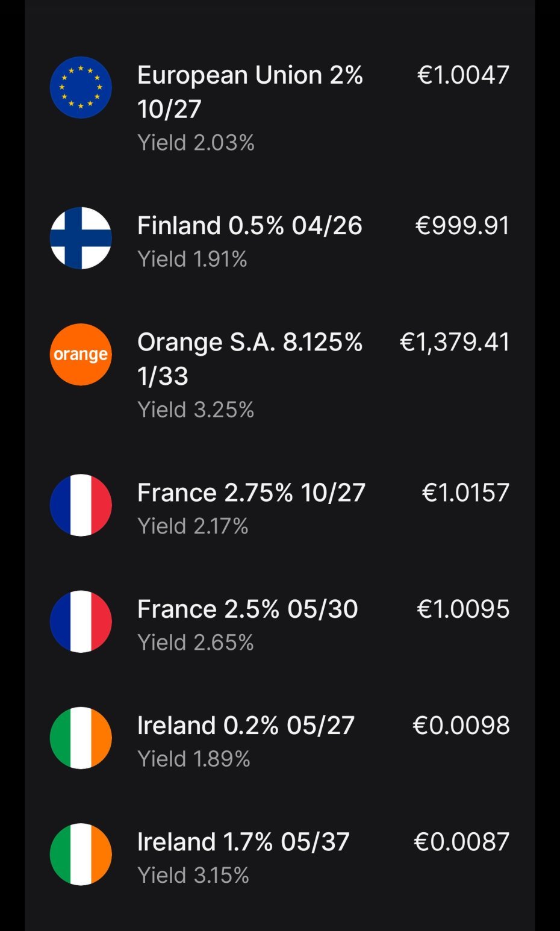Image resolution: width=560 pixels, height=931 pixels.
Task: Tap the France 2.5% 05/30 flag icon
Action: 81,621
